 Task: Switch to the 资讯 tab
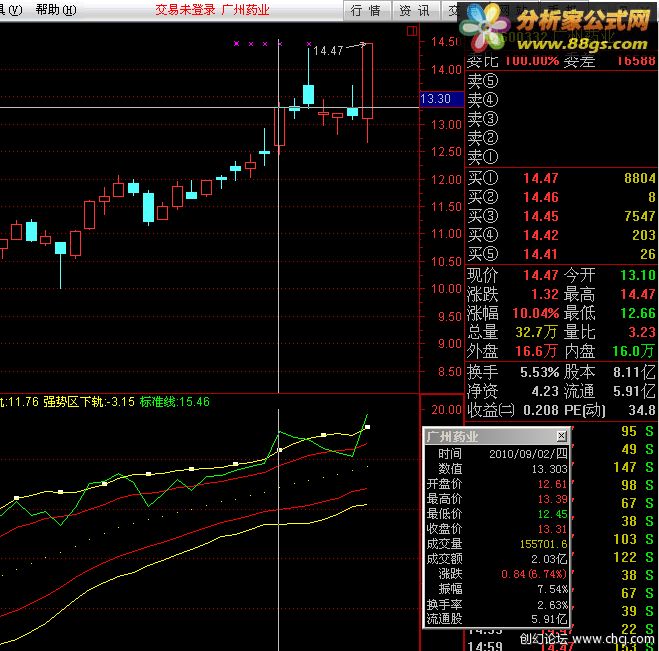tap(415, 10)
